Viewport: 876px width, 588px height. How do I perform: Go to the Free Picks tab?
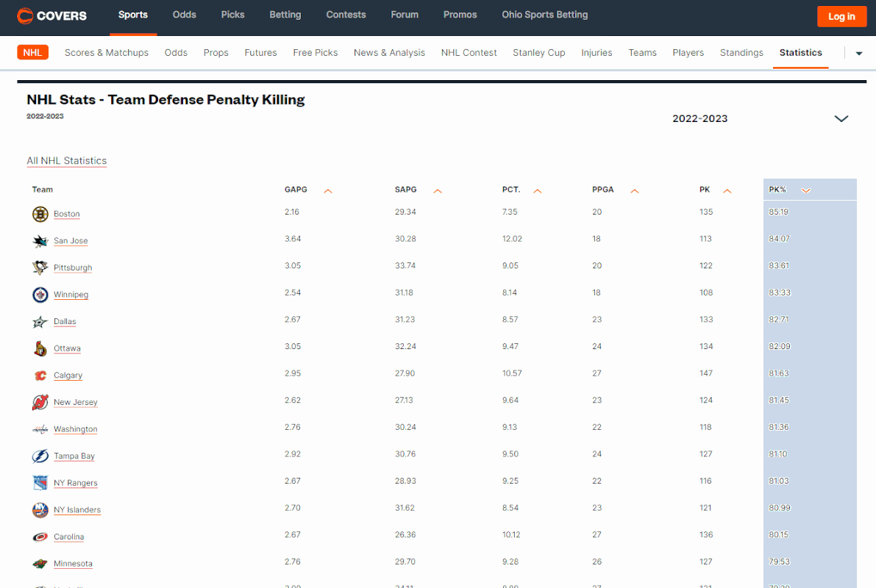[315, 52]
